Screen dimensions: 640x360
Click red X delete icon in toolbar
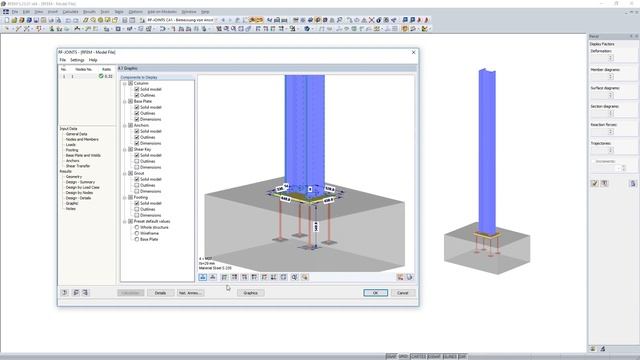pyautogui.click(x=371, y=20)
